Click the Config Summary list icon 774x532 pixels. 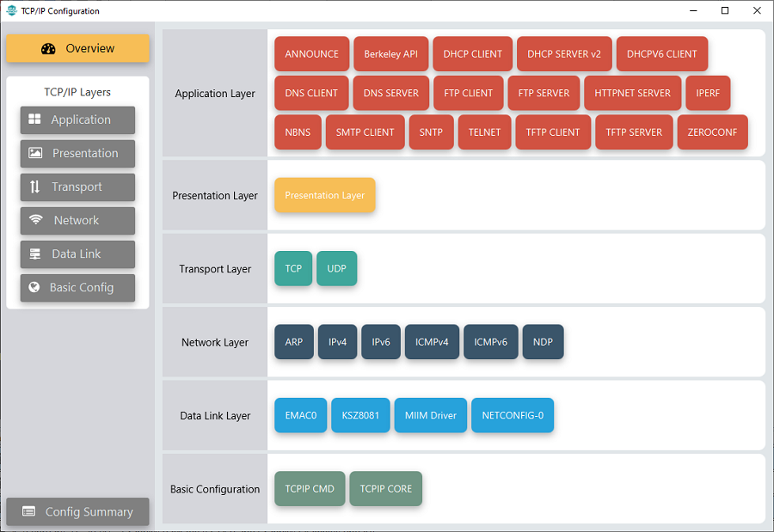coord(29,511)
